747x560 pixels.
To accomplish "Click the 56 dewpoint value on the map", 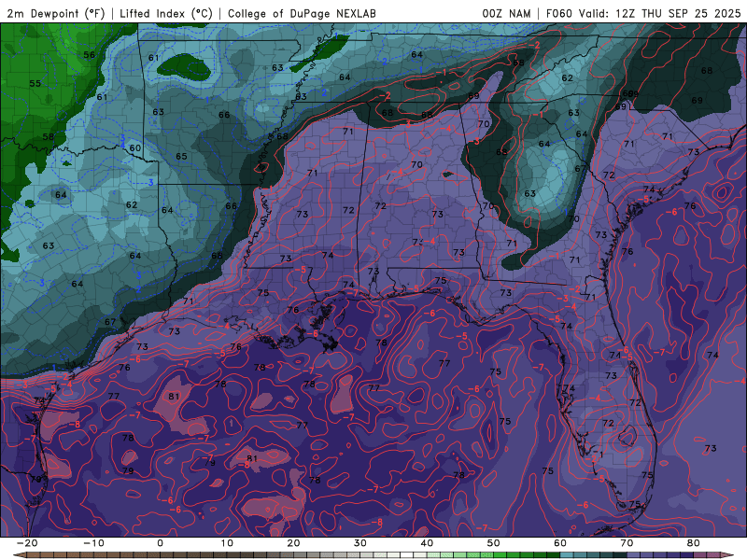I will point(89,55).
